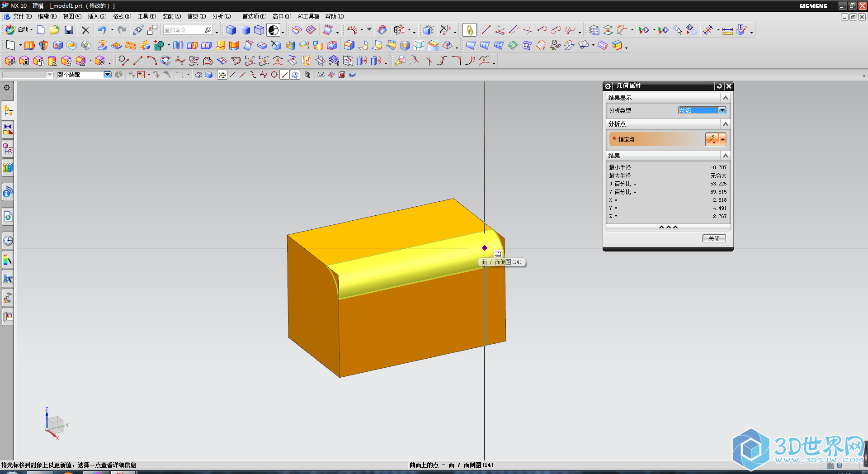Toggle the midpoint snap option
868x474 pixels.
click(x=243, y=75)
